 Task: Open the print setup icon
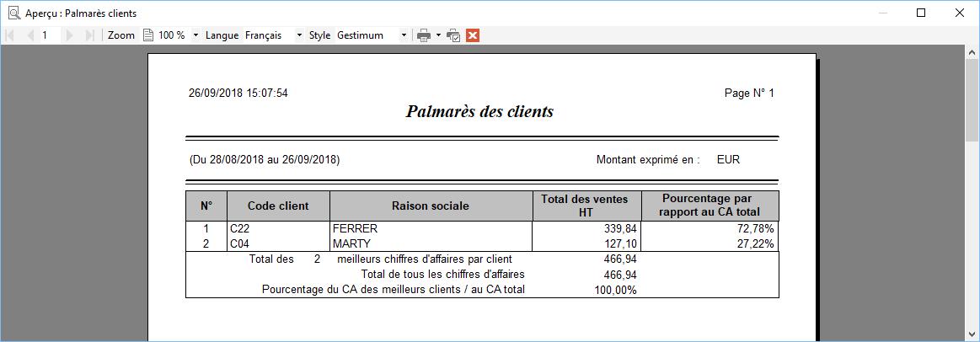pos(454,35)
